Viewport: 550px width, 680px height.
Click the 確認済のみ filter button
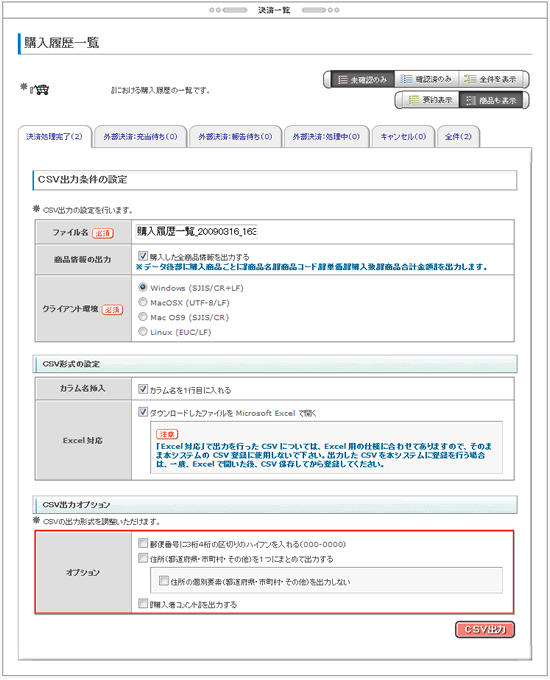coord(426,79)
